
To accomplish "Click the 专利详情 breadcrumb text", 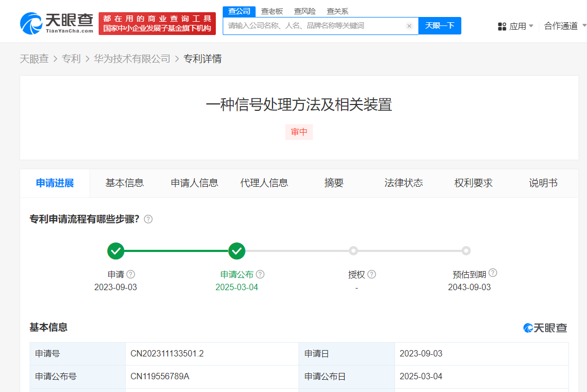I will point(203,59).
